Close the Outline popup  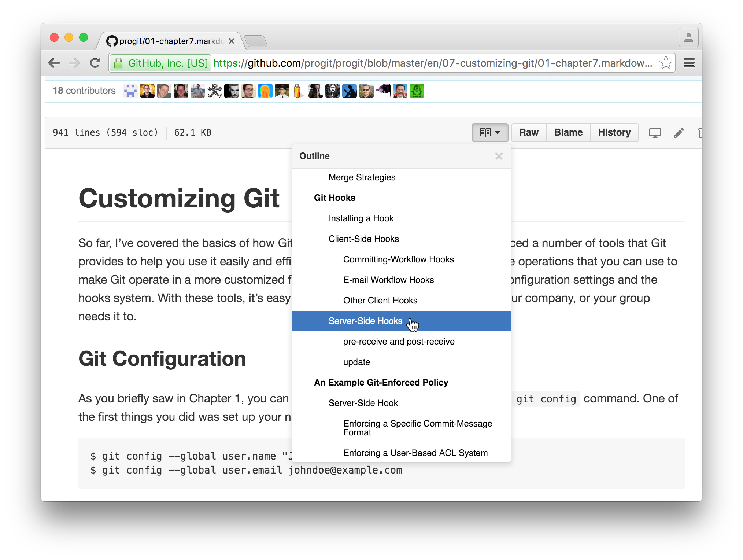point(499,156)
